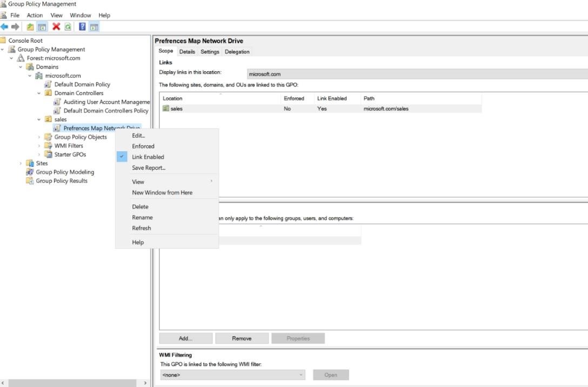This screenshot has width=588, height=387.
Task: Click the green Refresh toolbar icon
Action: [68, 26]
